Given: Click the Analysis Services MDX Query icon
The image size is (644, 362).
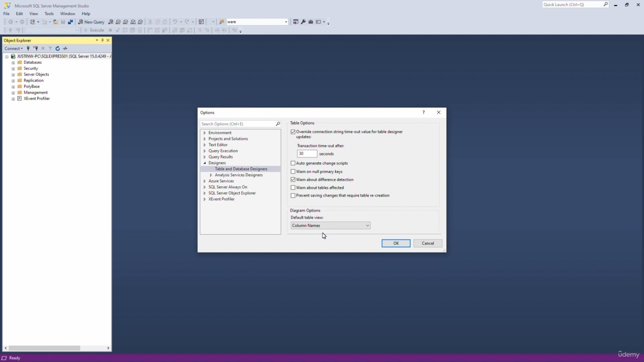Looking at the screenshot, I should click(x=118, y=22).
